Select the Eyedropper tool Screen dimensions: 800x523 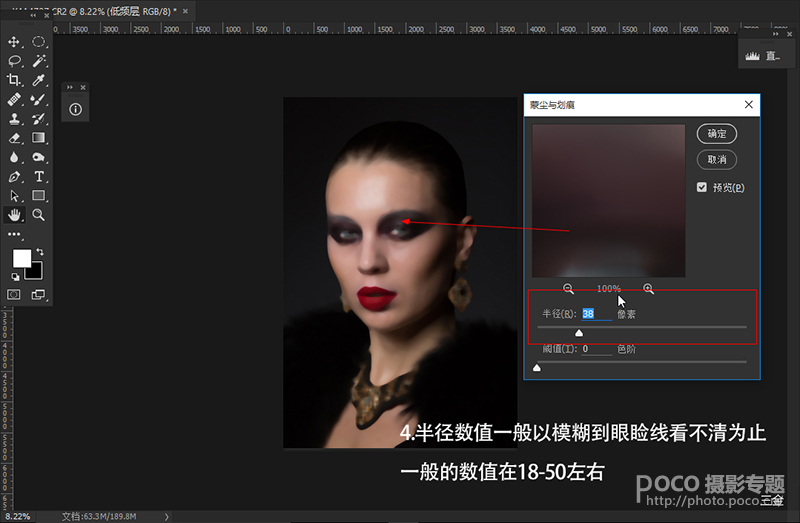click(x=39, y=80)
